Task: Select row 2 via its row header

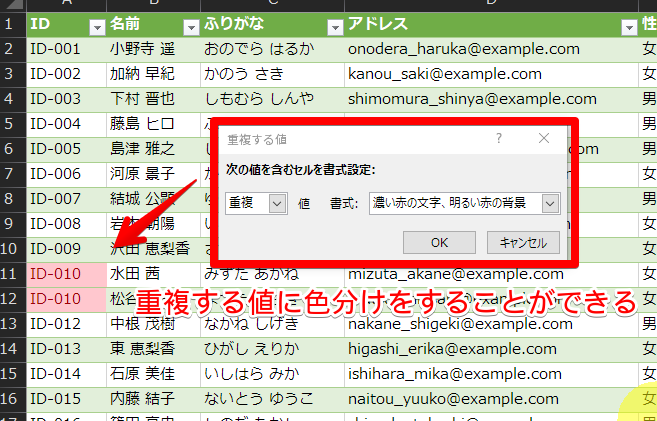Action: tap(10, 48)
